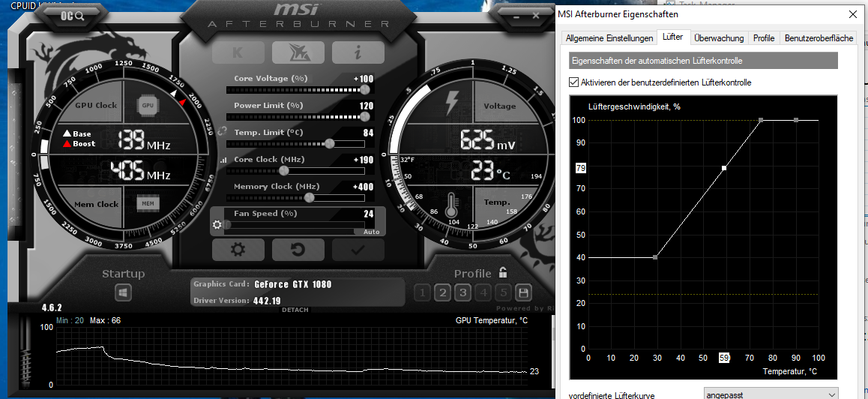Select the fan curve point at 59 degrees
Image resolution: width=868 pixels, height=399 pixels.
724,167
